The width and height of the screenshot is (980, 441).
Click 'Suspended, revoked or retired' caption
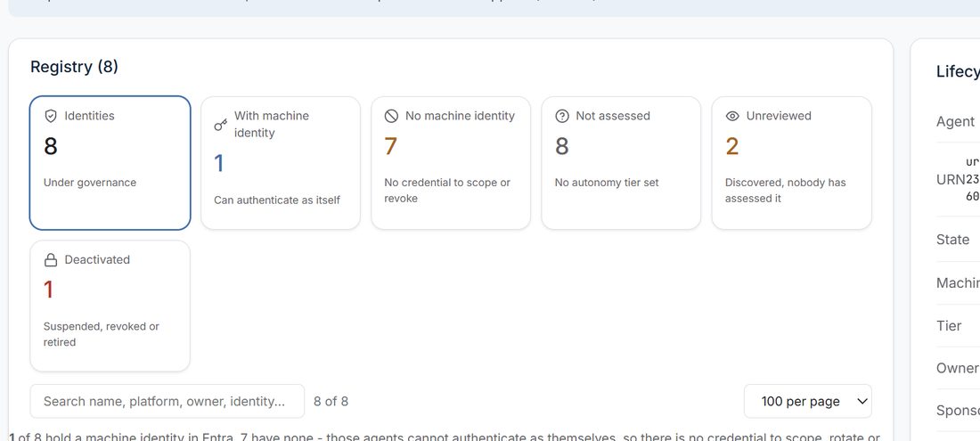102,334
